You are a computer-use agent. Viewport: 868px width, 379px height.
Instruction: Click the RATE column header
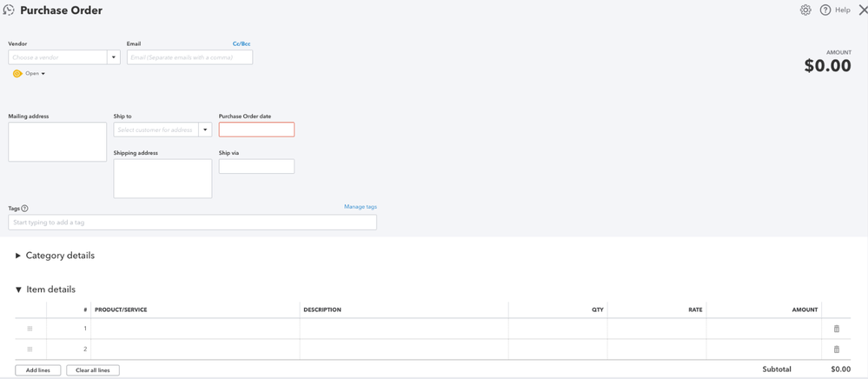click(695, 309)
